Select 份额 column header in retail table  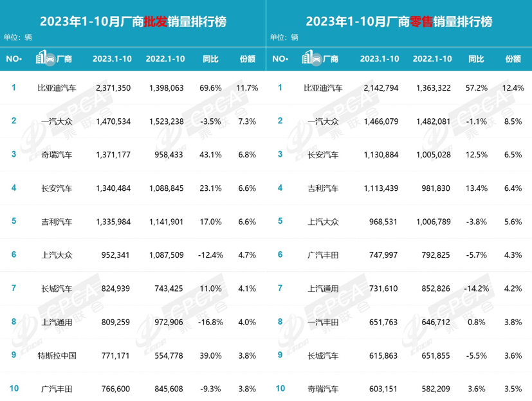coord(513,59)
